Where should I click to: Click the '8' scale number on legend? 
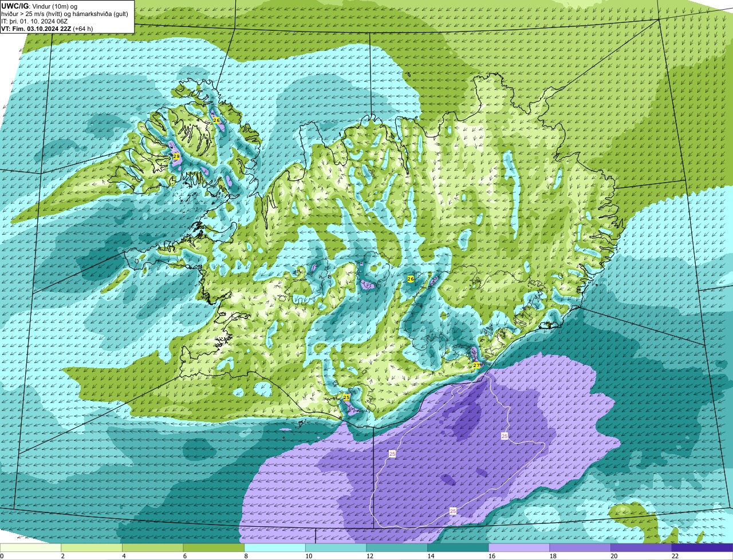[245, 556]
